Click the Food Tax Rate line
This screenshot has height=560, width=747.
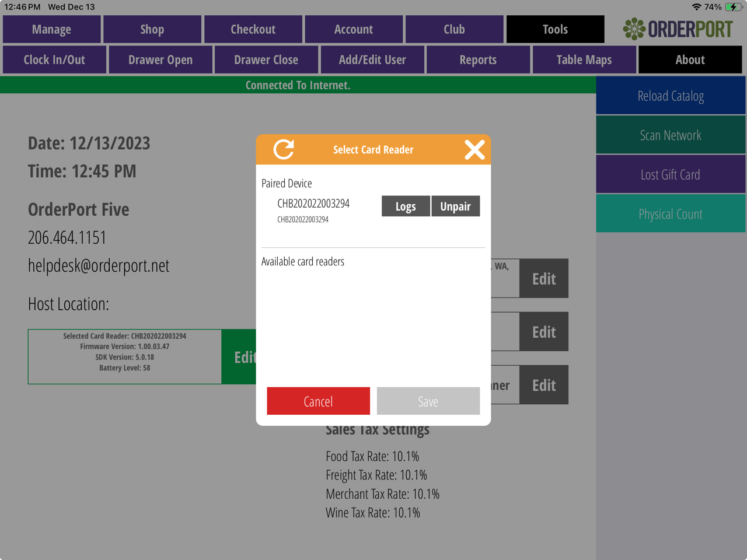(x=372, y=456)
